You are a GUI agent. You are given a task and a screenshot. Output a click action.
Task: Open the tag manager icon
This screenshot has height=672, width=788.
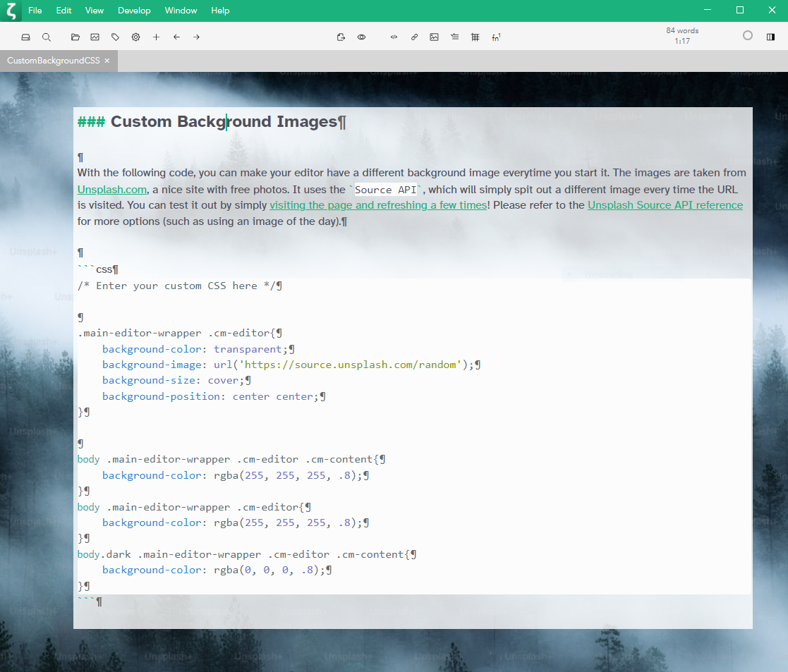[116, 37]
